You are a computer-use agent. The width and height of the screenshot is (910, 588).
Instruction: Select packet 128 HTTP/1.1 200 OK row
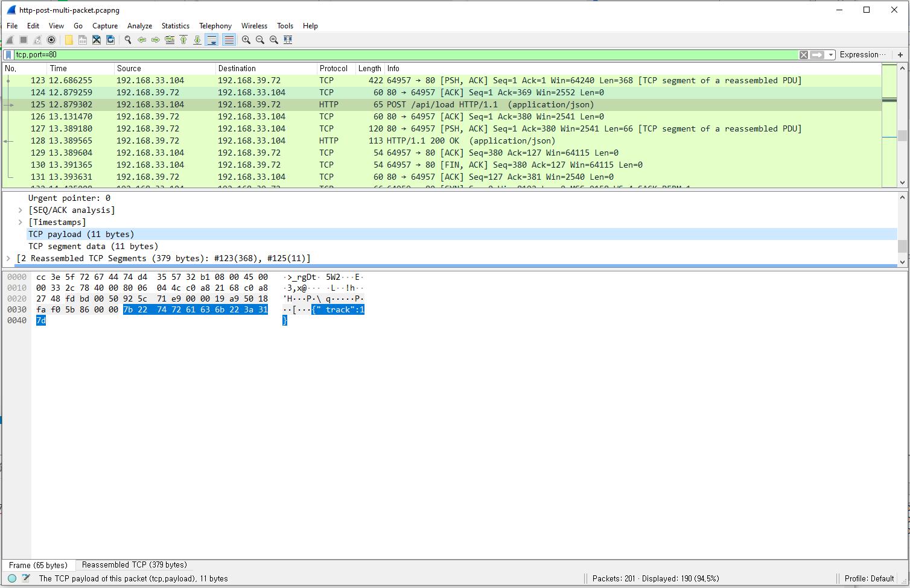(x=442, y=141)
